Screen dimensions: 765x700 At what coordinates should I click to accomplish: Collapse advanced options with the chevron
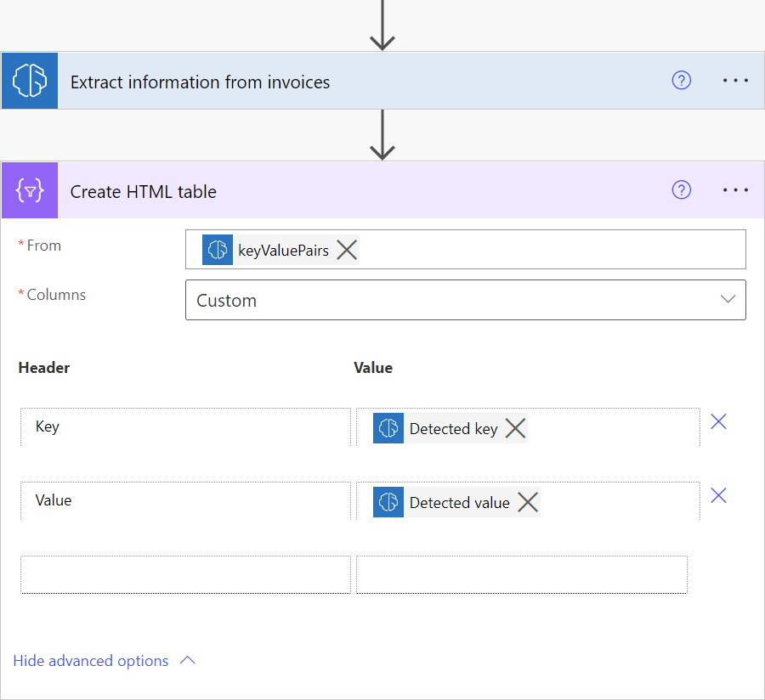pyautogui.click(x=187, y=660)
